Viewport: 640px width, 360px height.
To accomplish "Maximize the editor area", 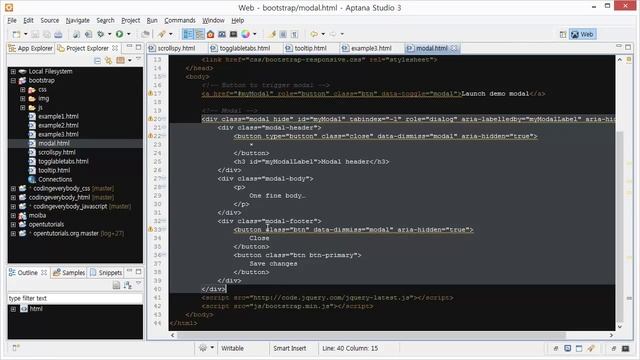I will (x=628, y=47).
